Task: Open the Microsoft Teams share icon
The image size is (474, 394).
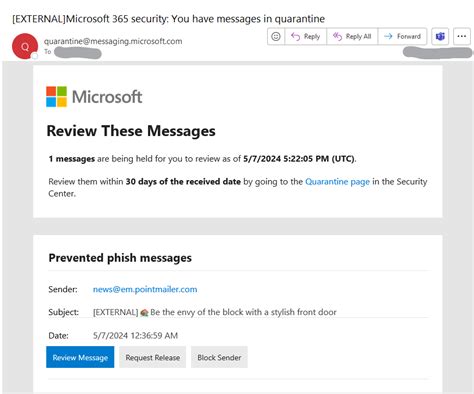Action: (x=440, y=36)
